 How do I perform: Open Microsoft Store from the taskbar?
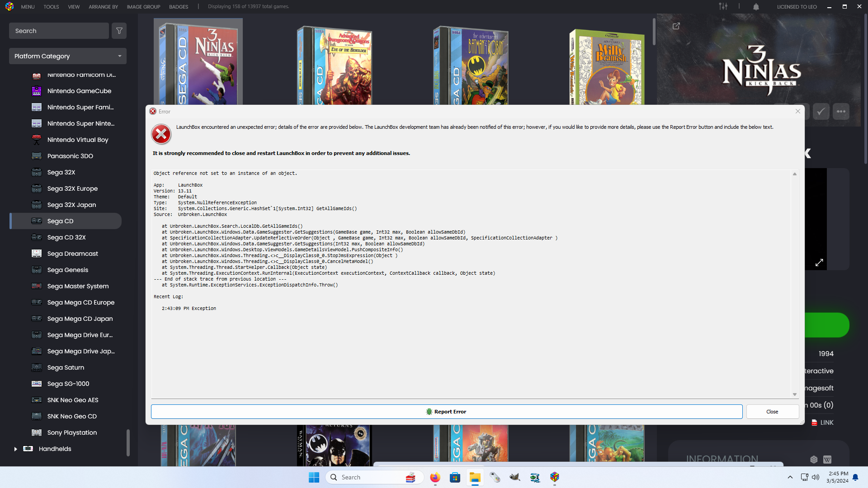(455, 477)
